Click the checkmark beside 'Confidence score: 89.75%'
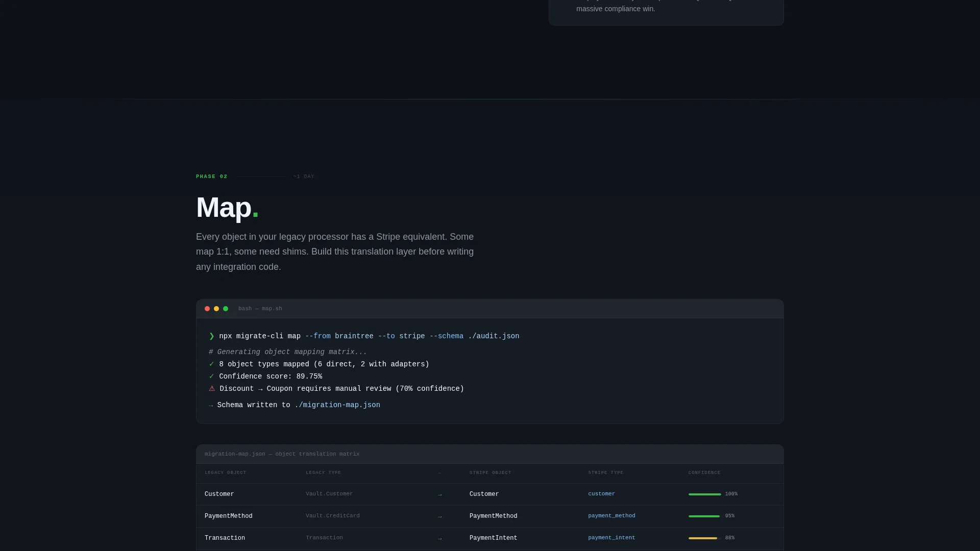The image size is (980, 551). point(211,377)
